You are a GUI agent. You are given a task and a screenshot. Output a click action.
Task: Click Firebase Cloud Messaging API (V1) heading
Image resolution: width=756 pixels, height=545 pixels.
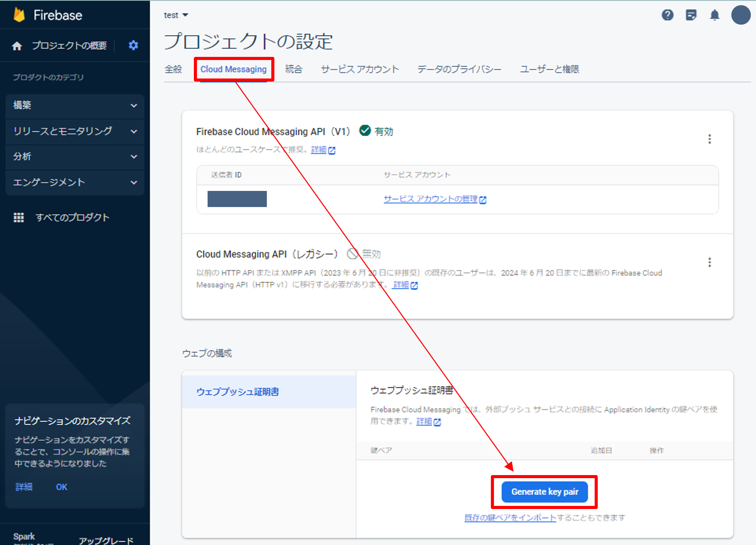(x=273, y=132)
